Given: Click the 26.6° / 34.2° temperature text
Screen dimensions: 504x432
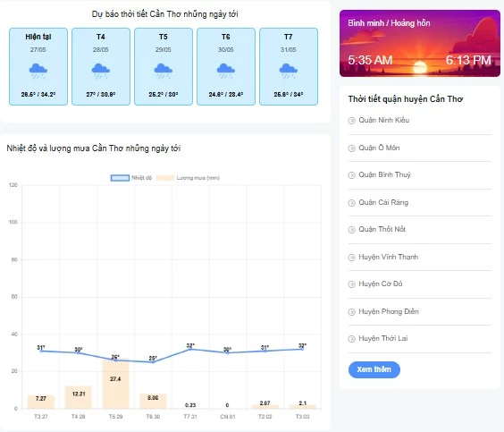Looking at the screenshot, I should [x=38, y=94].
